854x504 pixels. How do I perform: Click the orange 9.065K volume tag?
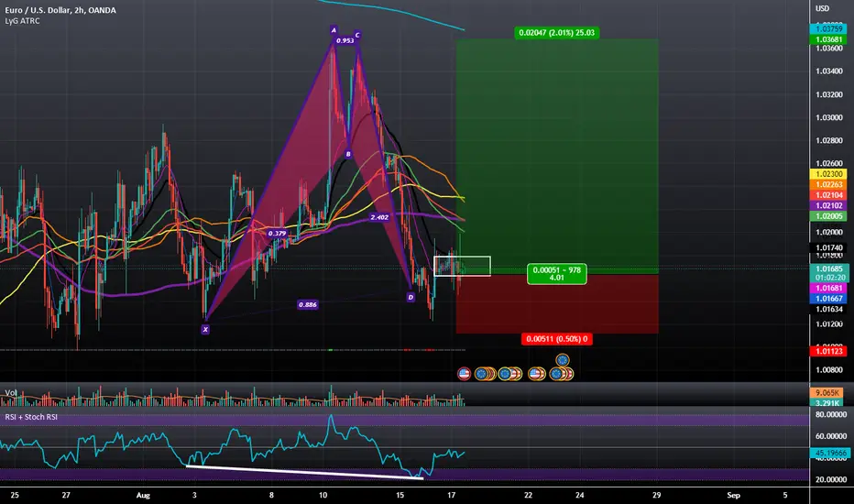(x=827, y=393)
